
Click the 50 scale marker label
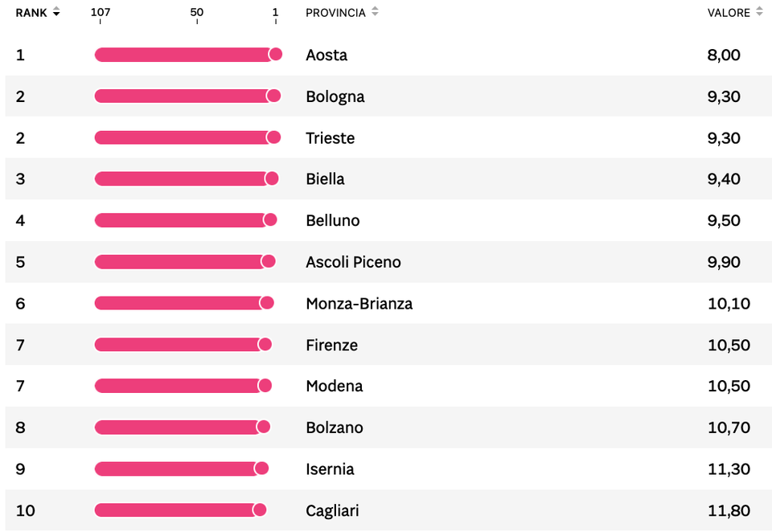pyautogui.click(x=197, y=13)
